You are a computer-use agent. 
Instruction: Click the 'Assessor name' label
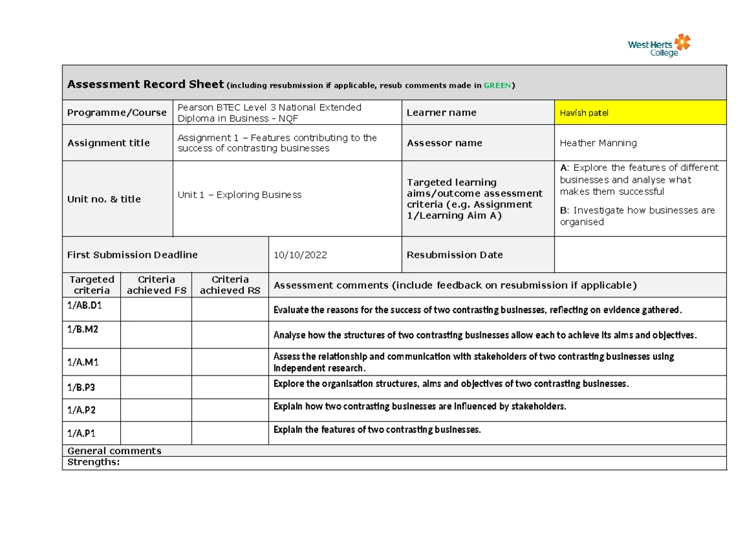[x=445, y=143]
